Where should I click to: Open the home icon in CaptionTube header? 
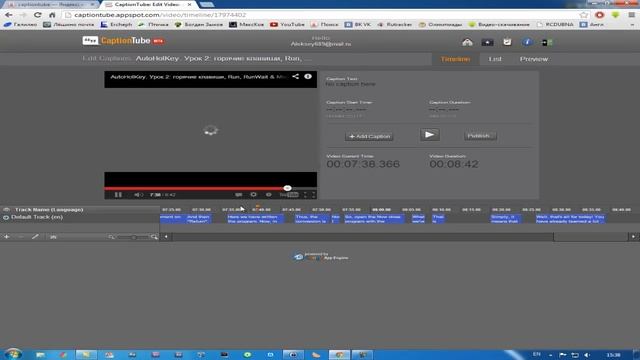[467, 42]
